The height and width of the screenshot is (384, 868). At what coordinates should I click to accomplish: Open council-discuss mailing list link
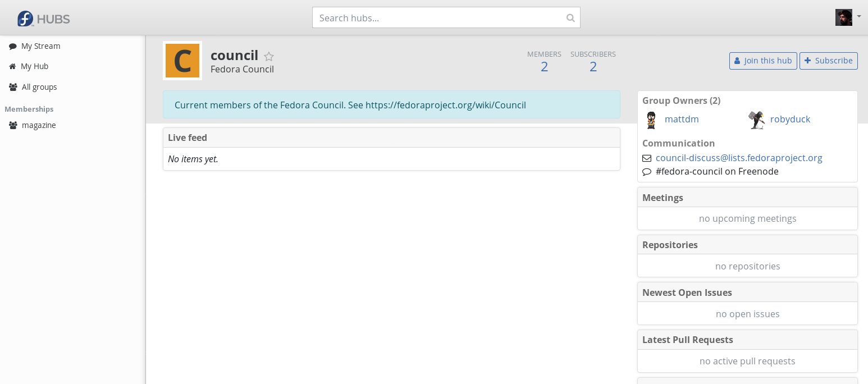[739, 158]
